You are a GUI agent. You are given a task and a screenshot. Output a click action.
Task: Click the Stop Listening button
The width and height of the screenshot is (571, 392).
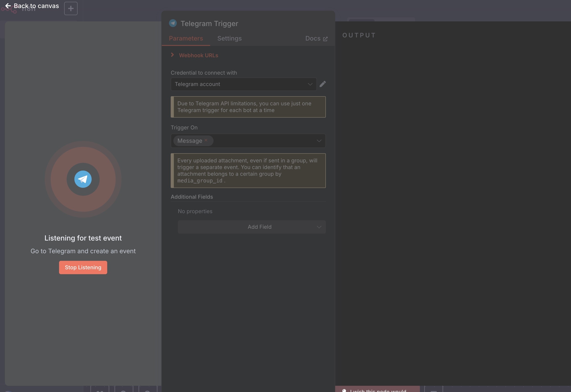tap(83, 267)
